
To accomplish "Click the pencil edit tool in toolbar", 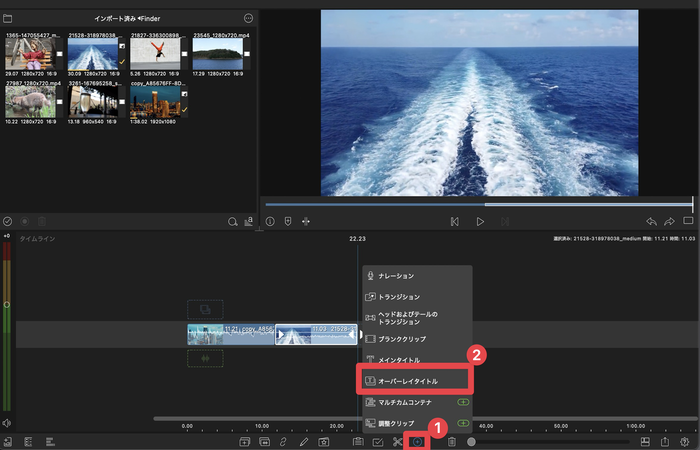I will tap(303, 441).
